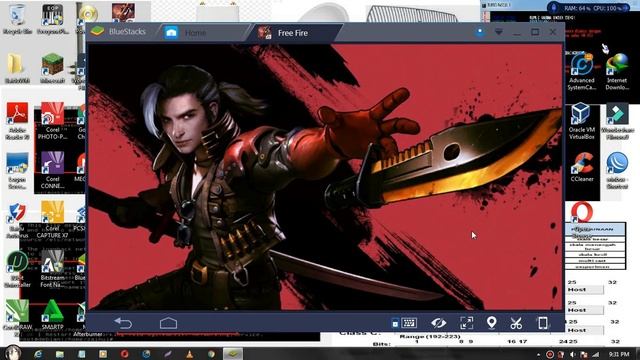Toggle the eye overlay visibility icon
Viewport: 640px width, 360px height.
(439, 323)
